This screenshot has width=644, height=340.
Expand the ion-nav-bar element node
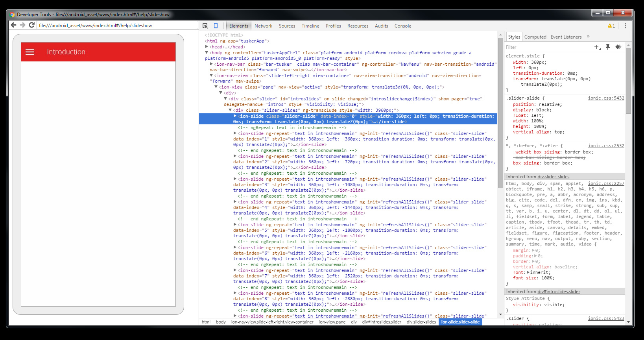pyautogui.click(x=211, y=64)
